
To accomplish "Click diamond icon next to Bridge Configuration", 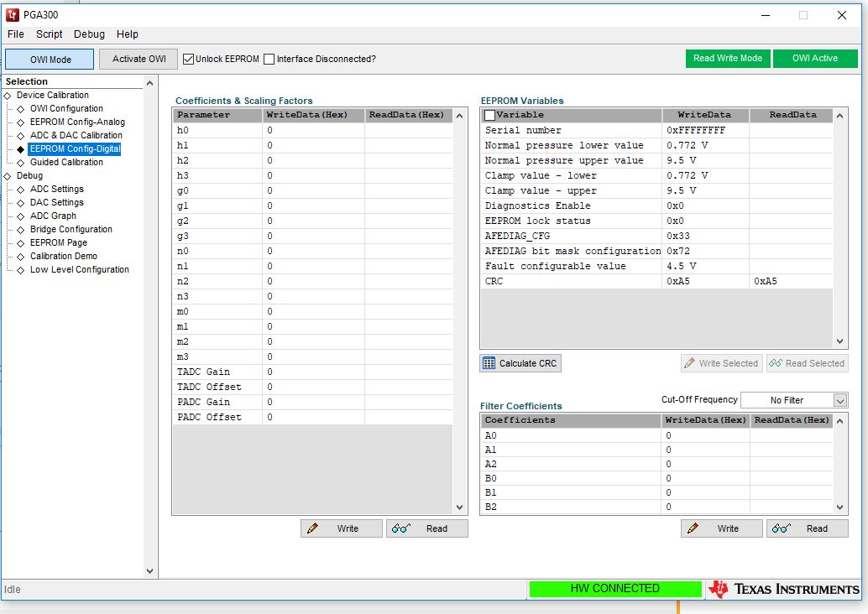I will 20,230.
